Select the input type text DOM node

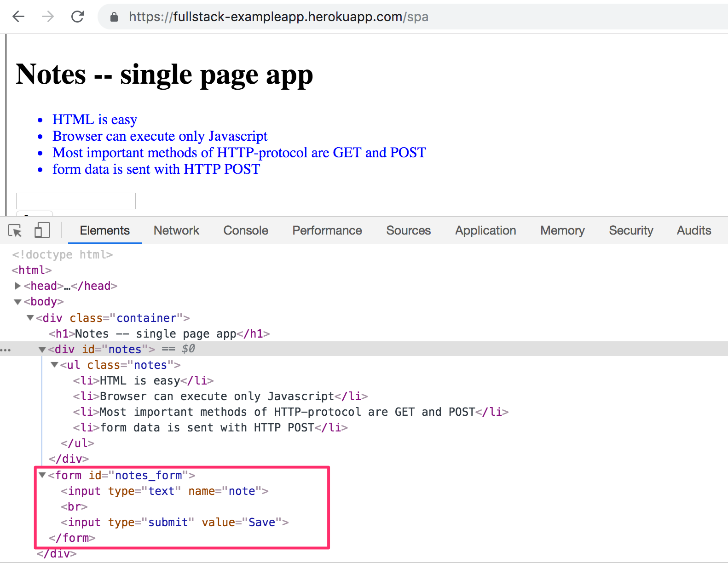165,491
